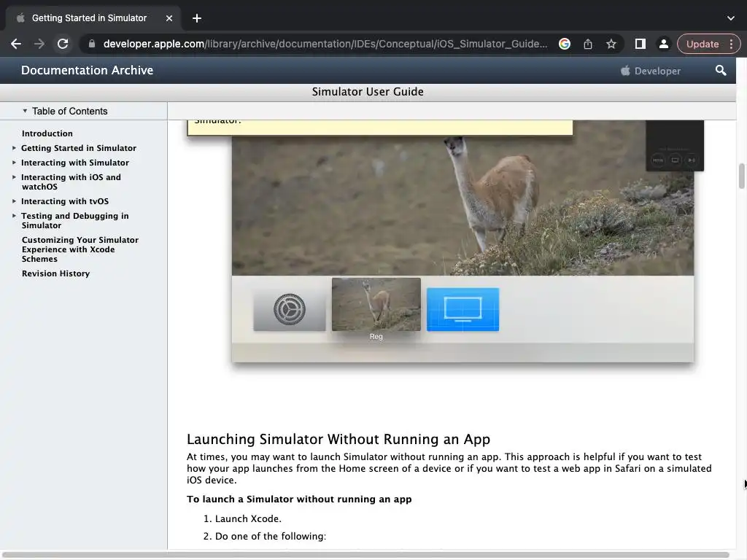
Task: Close the Getting Started in Simulator tab
Action: pyautogui.click(x=169, y=18)
